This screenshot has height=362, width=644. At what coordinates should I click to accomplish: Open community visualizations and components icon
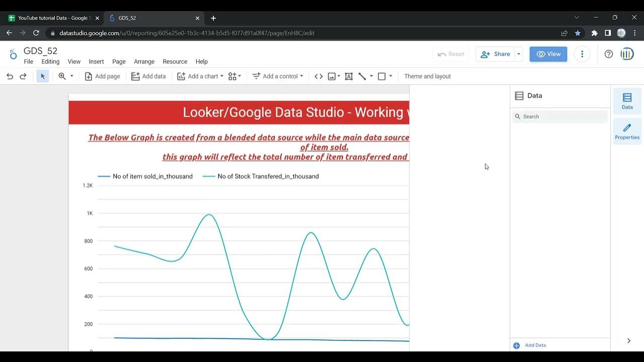234,76
